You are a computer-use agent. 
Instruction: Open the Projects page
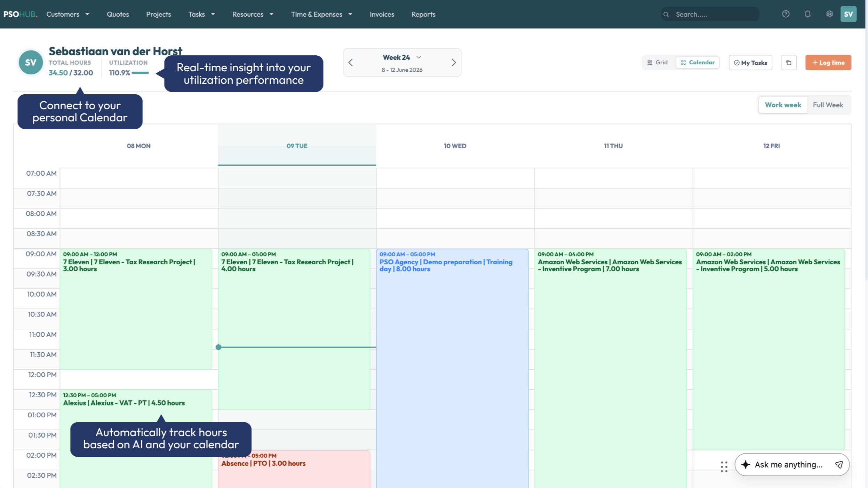[x=158, y=14]
